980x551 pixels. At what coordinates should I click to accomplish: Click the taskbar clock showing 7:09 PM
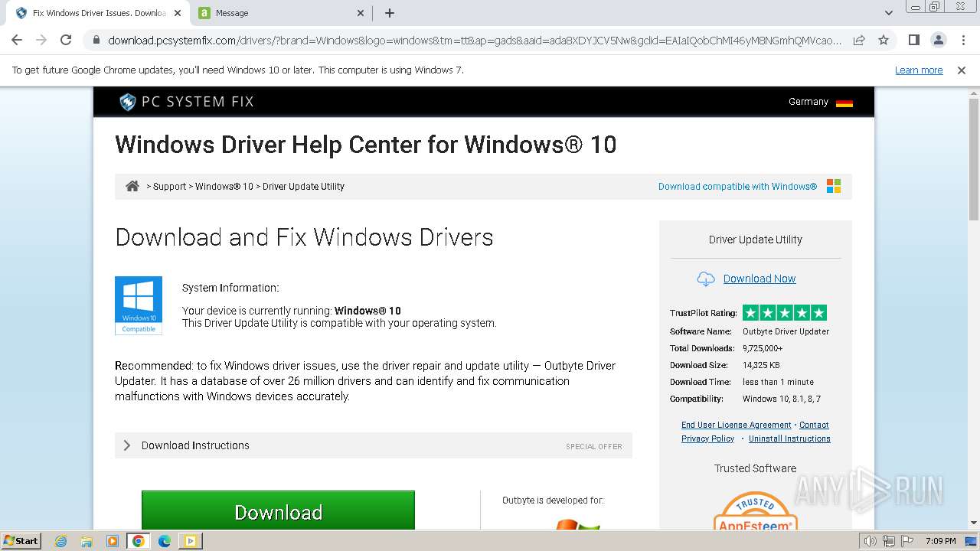[941, 541]
